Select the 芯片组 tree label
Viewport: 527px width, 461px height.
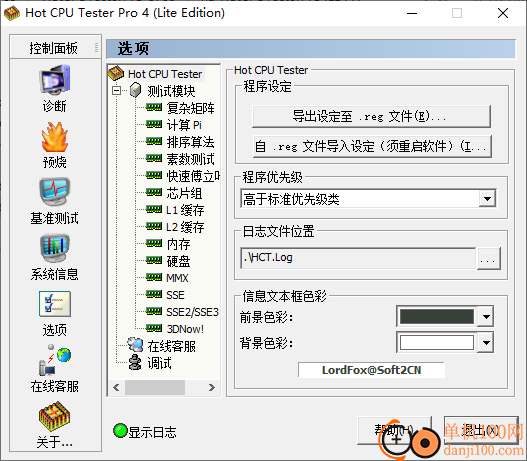pyautogui.click(x=184, y=193)
